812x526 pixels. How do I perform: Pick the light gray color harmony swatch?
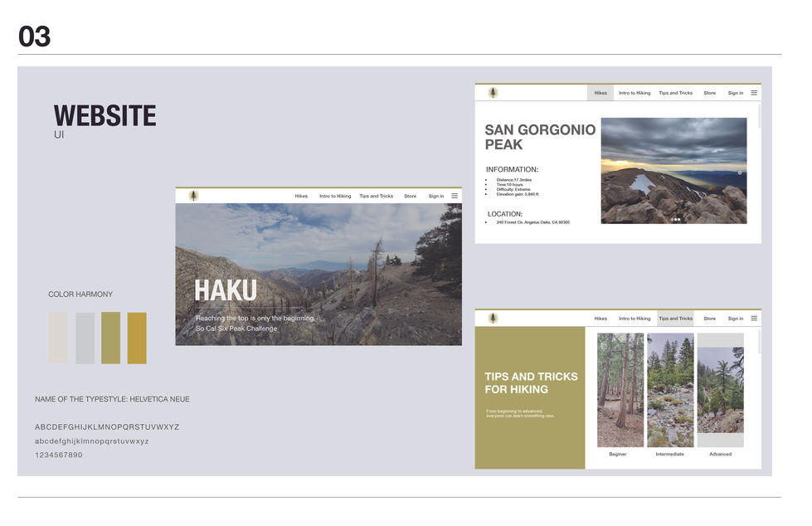pyautogui.click(x=85, y=338)
